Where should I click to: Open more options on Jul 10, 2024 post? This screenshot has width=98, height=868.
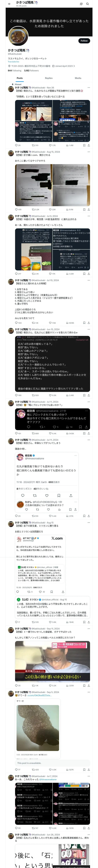[89, 280]
